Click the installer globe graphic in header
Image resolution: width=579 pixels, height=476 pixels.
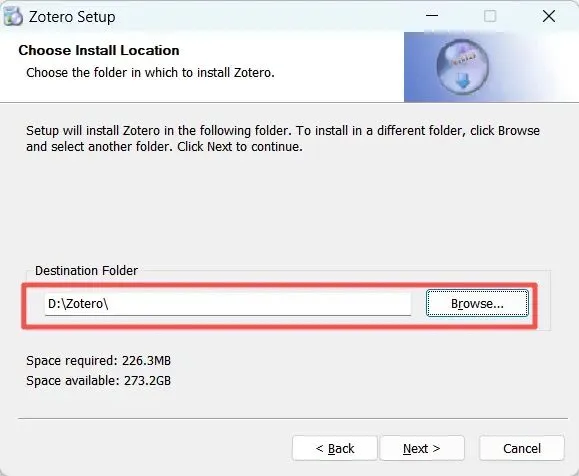463,67
